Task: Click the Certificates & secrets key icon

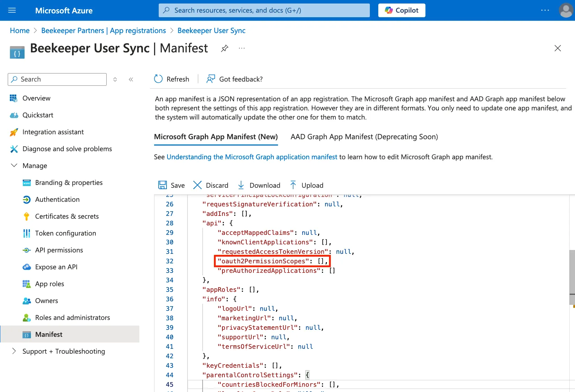Action: click(26, 217)
